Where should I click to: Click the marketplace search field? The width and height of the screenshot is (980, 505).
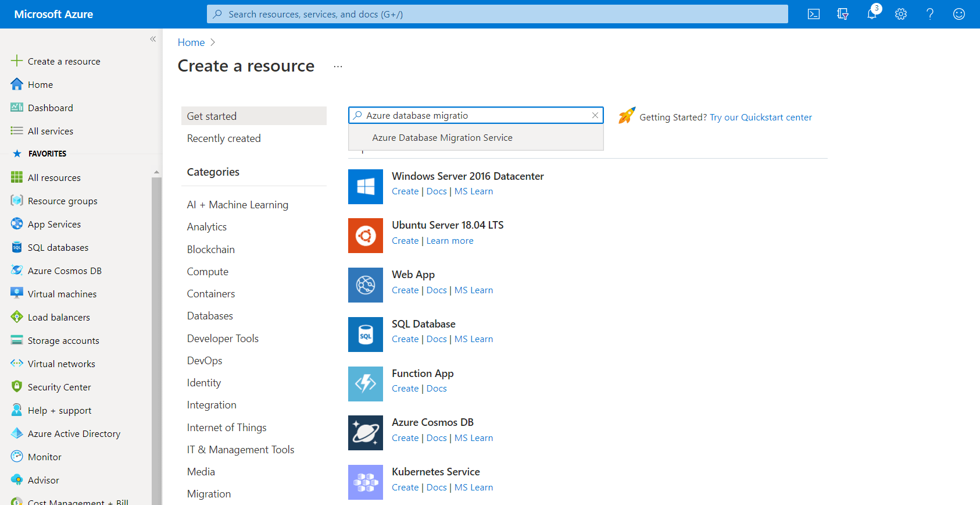tap(475, 115)
